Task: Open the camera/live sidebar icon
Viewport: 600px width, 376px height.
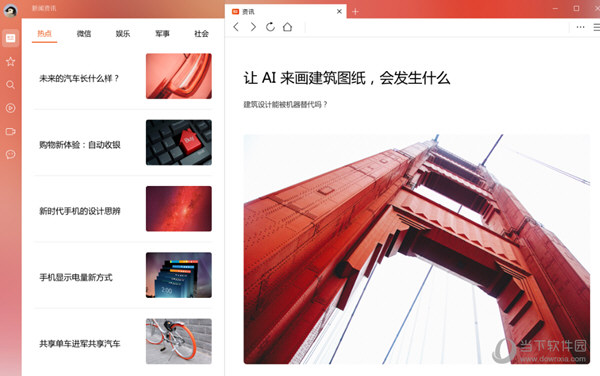Action: coord(10,132)
